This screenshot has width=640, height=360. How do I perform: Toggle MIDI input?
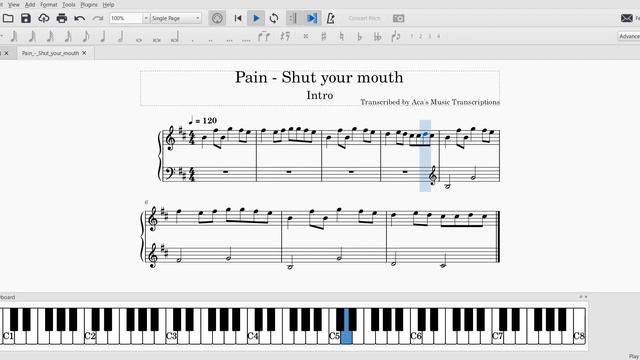pyautogui.click(x=217, y=18)
